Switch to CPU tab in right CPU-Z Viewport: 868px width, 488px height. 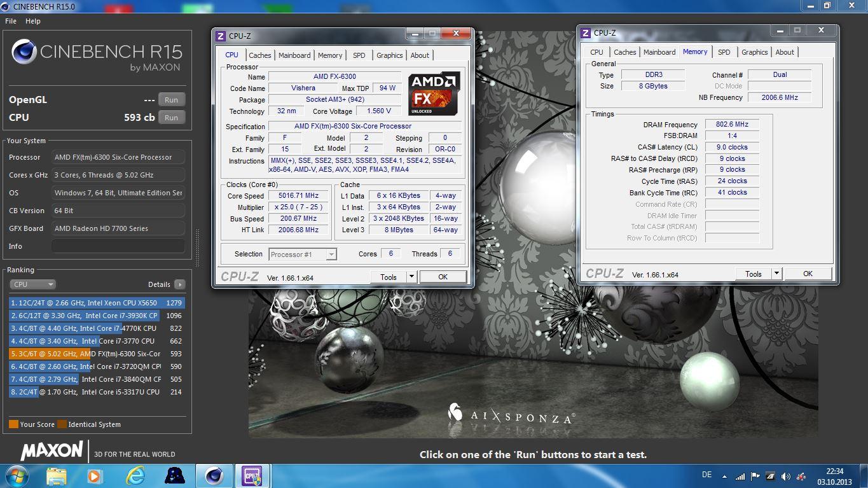point(596,52)
